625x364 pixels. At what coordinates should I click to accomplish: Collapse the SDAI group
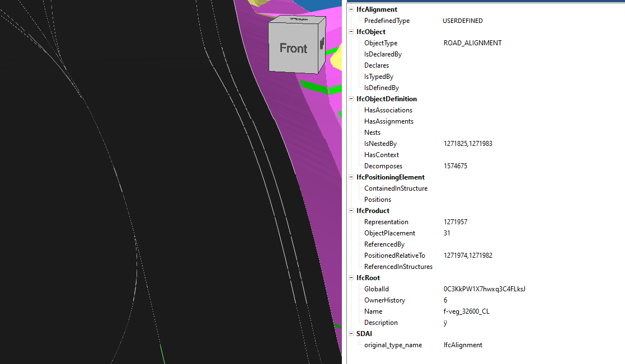(351, 333)
